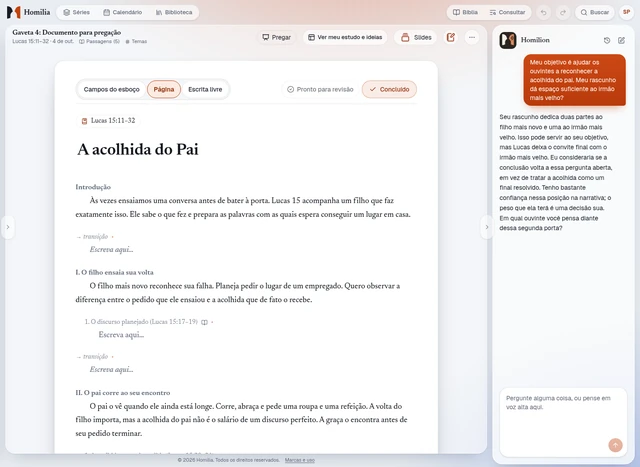Viewport: 640px width, 467px height.
Task: Click Passagens (5) under document title
Action: pyautogui.click(x=99, y=41)
